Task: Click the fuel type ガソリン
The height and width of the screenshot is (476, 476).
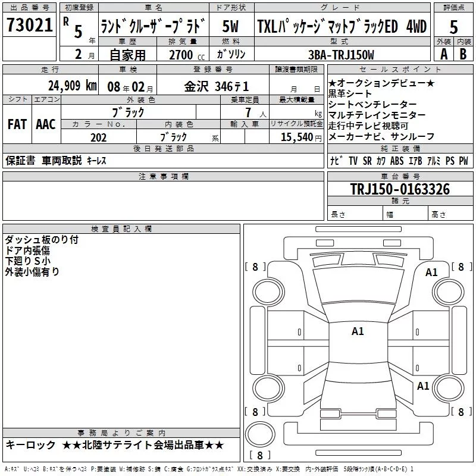Action: [231, 54]
